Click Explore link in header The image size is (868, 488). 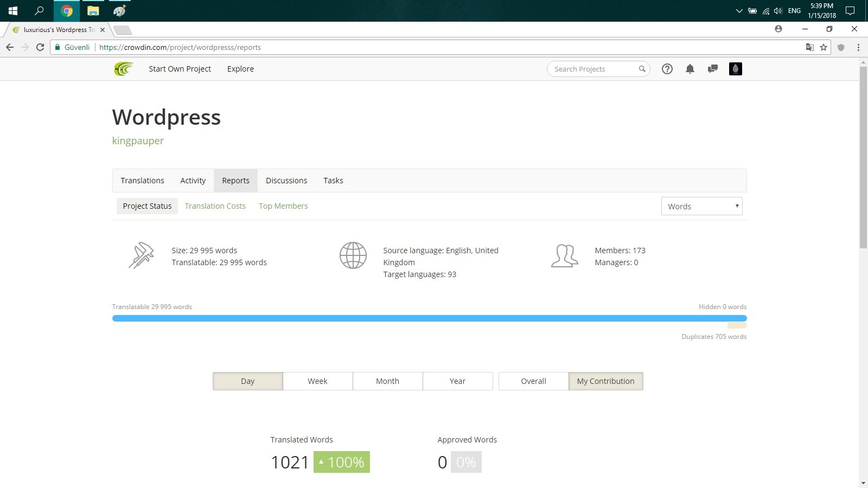coord(240,69)
